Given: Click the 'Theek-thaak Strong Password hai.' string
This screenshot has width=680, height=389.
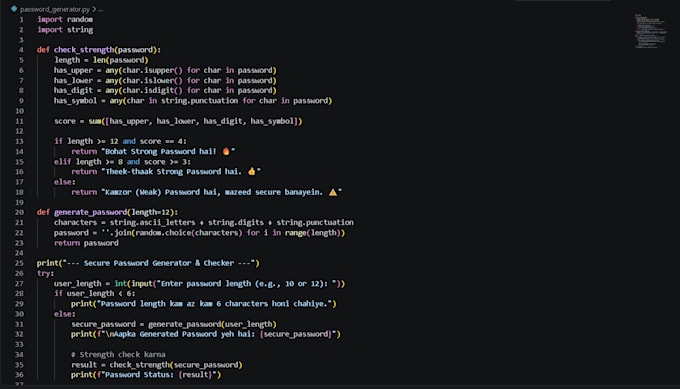Looking at the screenshot, I should click(x=181, y=172).
